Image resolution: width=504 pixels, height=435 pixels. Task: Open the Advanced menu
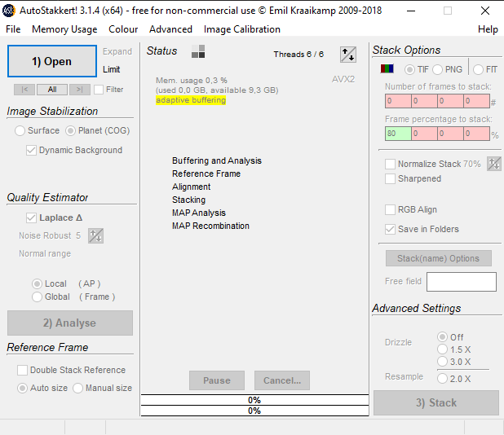[x=170, y=29]
